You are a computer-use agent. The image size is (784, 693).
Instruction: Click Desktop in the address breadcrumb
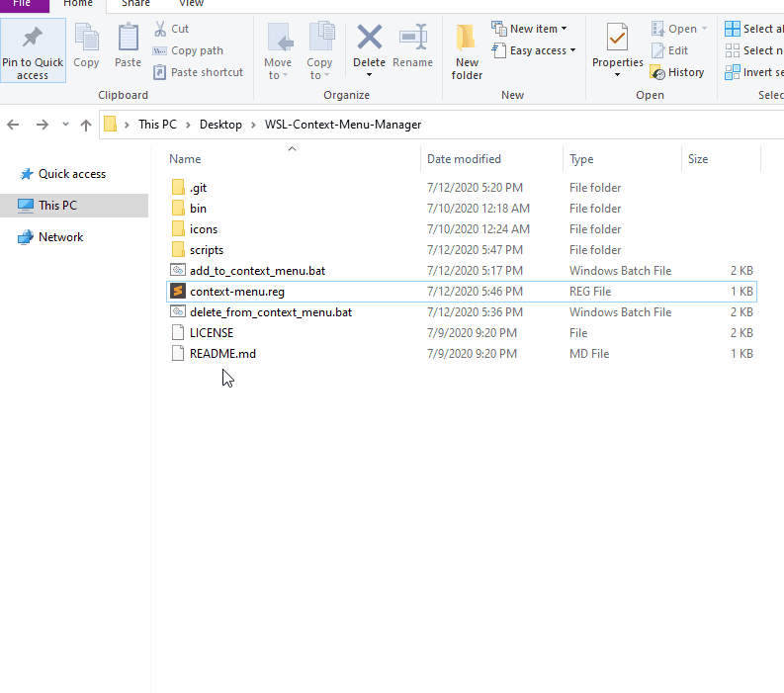(220, 125)
